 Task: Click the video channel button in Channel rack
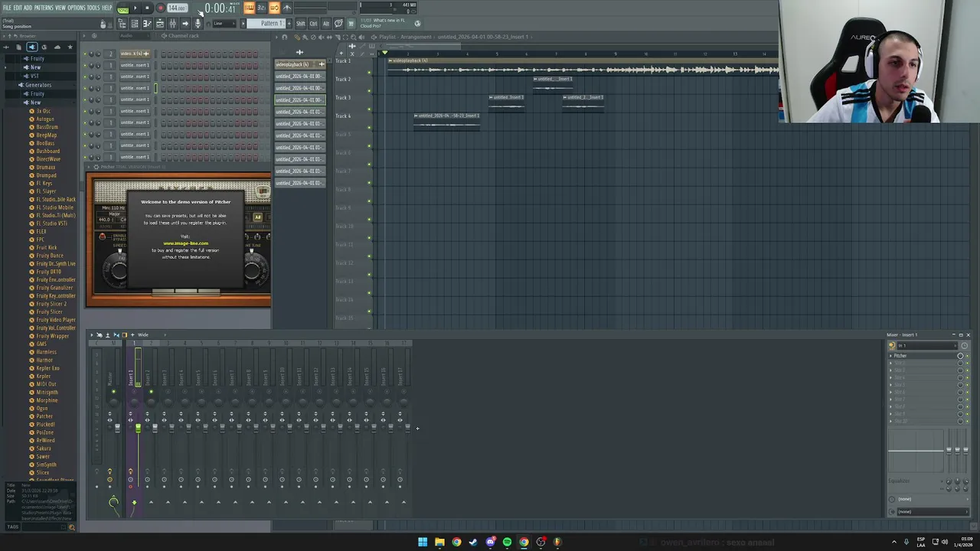pyautogui.click(x=133, y=54)
